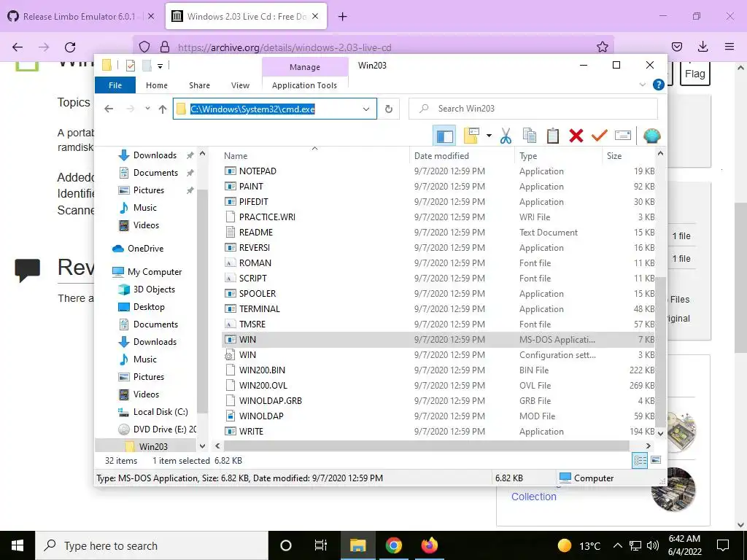
Task: Click the Copy icon in Explorer toolbar
Action: [530, 136]
